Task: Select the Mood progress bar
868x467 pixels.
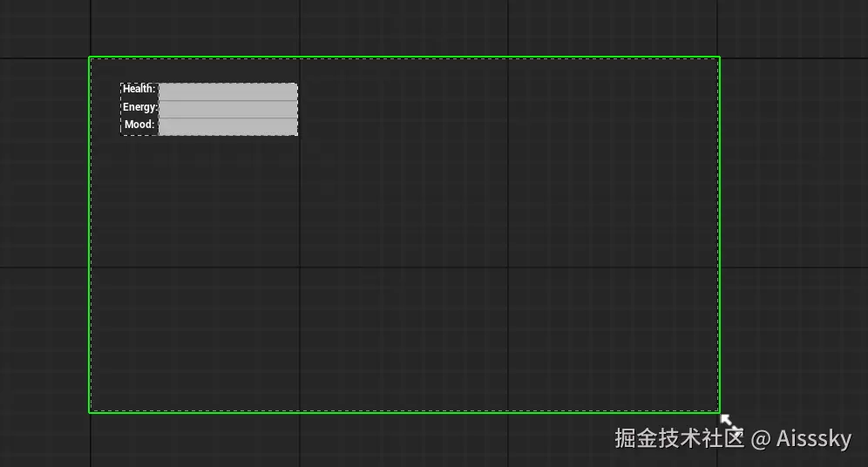Action: [228, 126]
